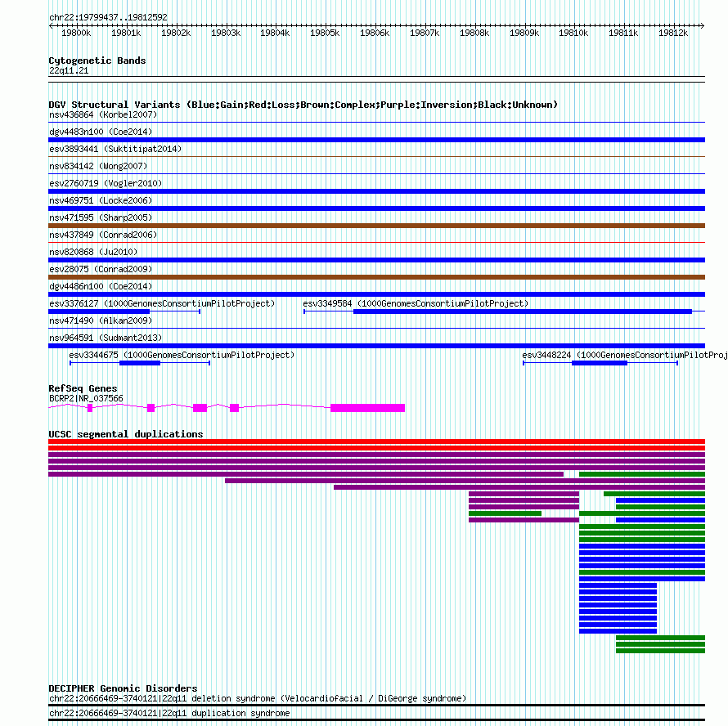Open variant esv28075 (Conrad2009) label
The height and width of the screenshot is (726, 728).
101,269
